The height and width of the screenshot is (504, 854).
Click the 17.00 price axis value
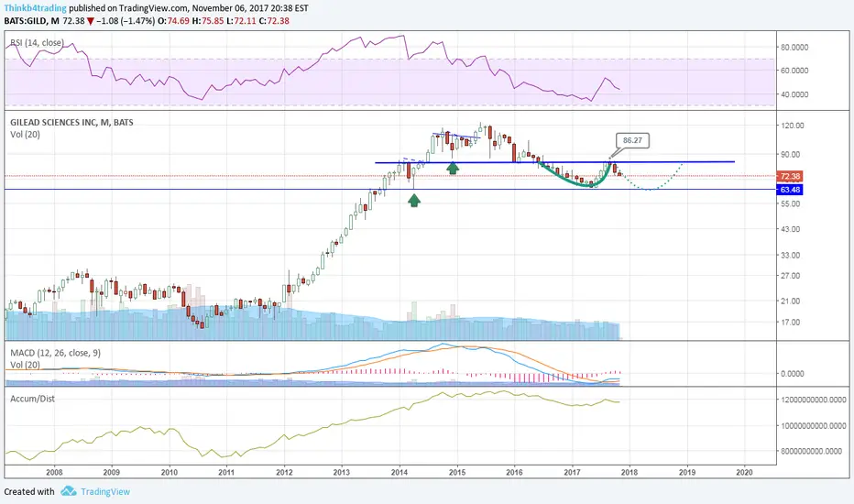point(790,322)
